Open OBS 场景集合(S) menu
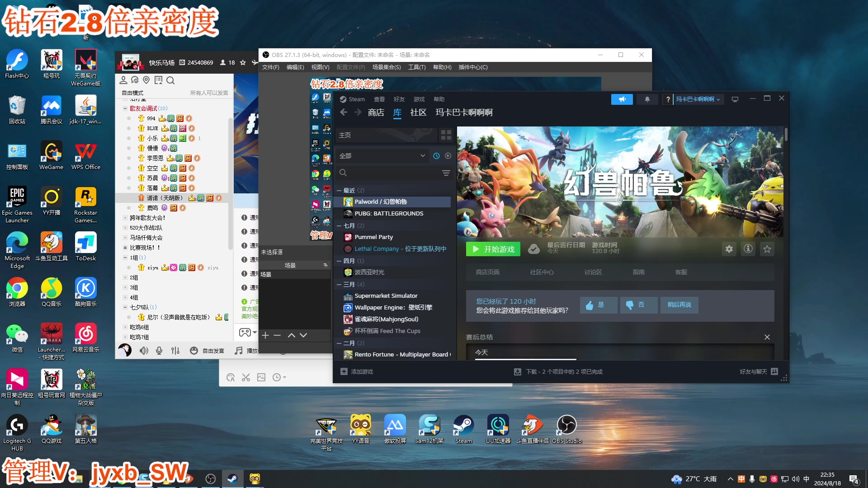The image size is (868, 488). [387, 67]
